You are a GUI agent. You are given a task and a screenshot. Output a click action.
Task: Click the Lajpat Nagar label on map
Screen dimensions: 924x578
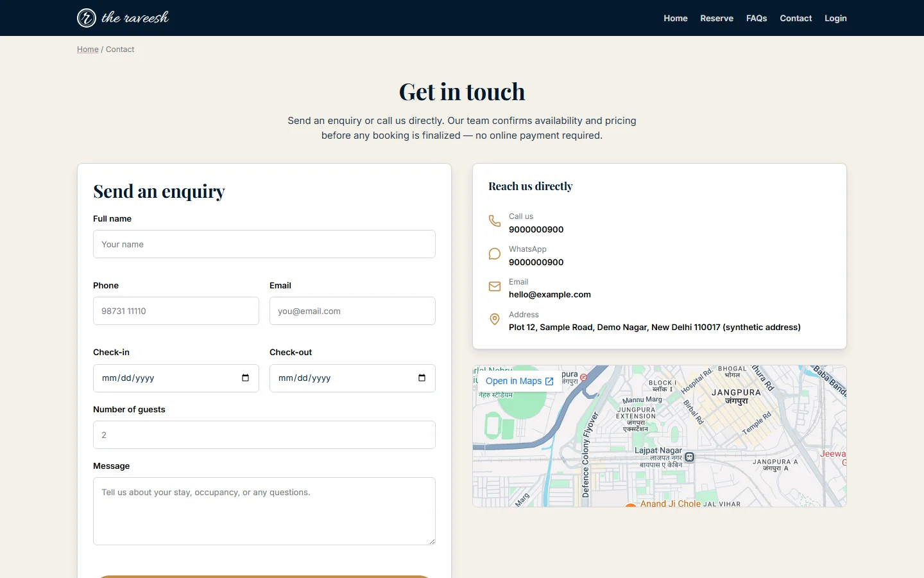(658, 450)
